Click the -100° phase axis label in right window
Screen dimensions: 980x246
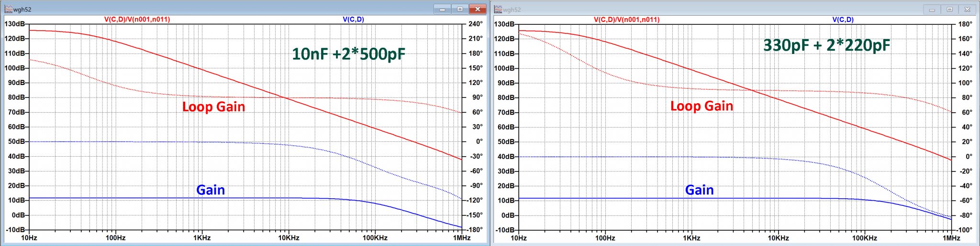965,230
